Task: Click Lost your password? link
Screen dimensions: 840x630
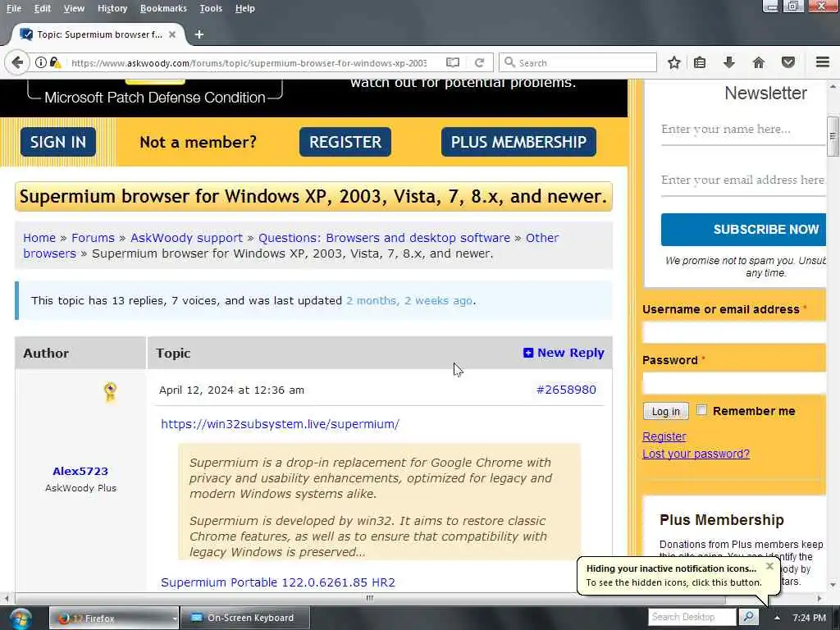Action: (x=696, y=454)
